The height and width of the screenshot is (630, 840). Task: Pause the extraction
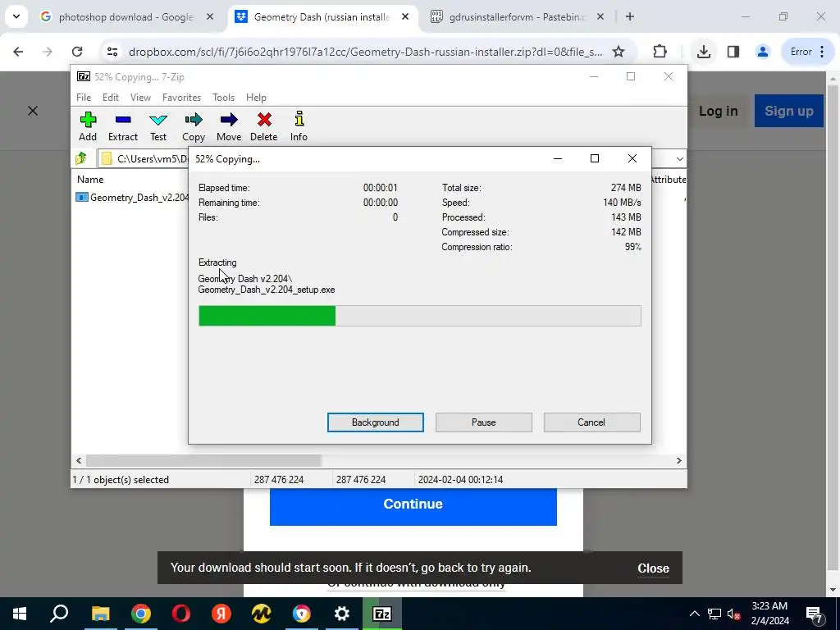pyautogui.click(x=484, y=422)
